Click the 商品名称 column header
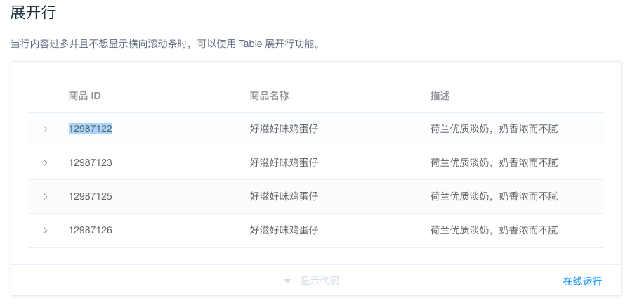 (x=270, y=96)
